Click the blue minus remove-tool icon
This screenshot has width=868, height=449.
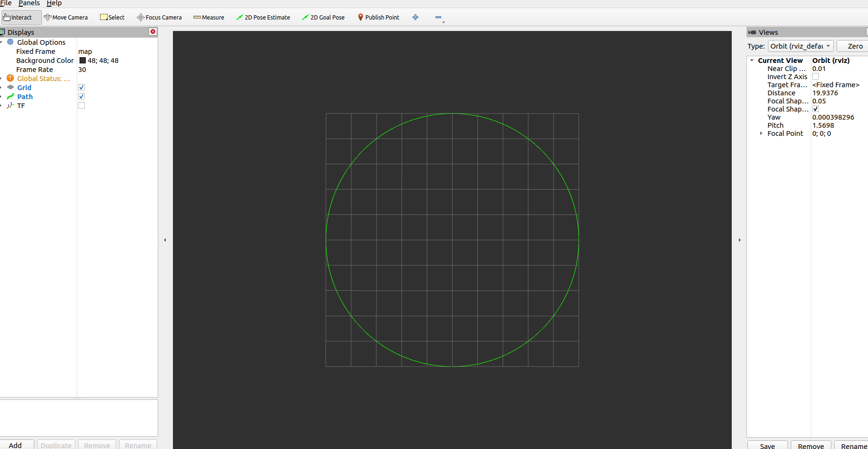click(x=438, y=17)
